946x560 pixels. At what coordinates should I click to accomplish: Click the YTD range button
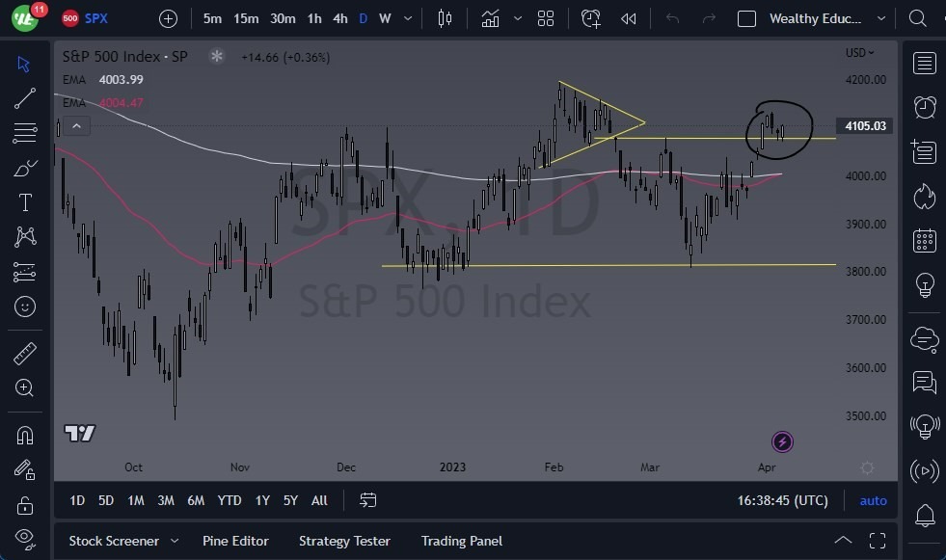(x=229, y=500)
